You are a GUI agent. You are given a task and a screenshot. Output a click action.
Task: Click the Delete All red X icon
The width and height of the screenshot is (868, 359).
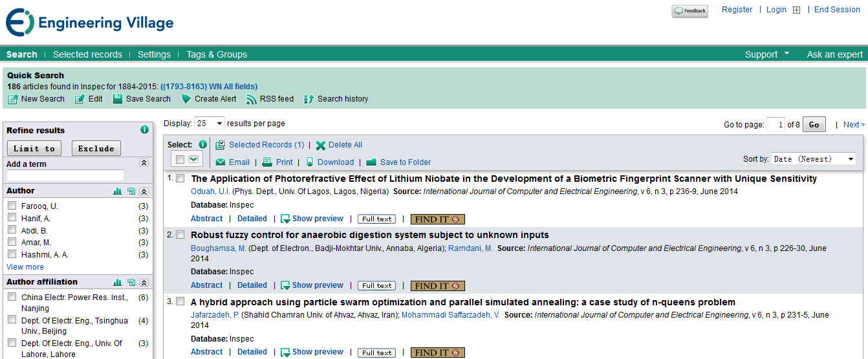[x=320, y=146]
